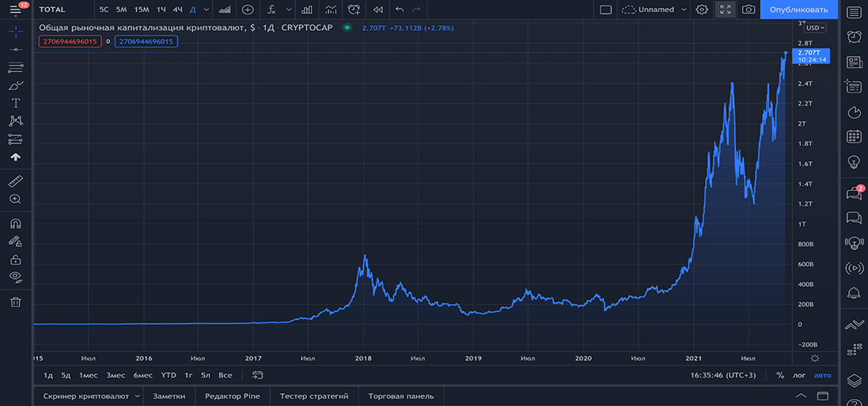Open the alerts alarm clock panel
Image resolution: width=868 pixels, height=406 pixels.
coord(855,36)
